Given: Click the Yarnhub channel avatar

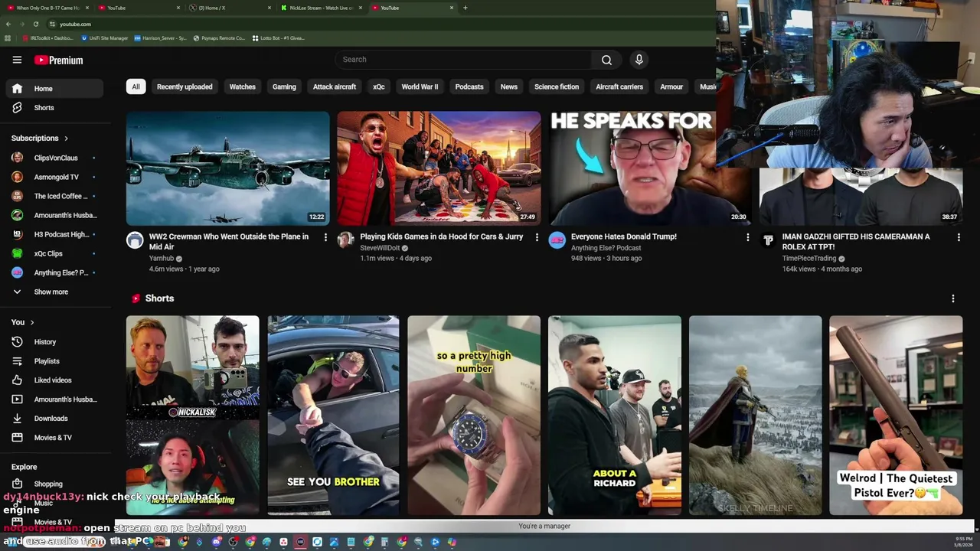Looking at the screenshot, I should click(135, 240).
